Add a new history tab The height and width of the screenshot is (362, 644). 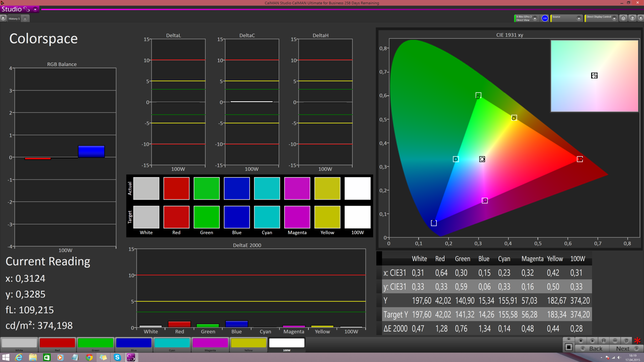pos(25,19)
